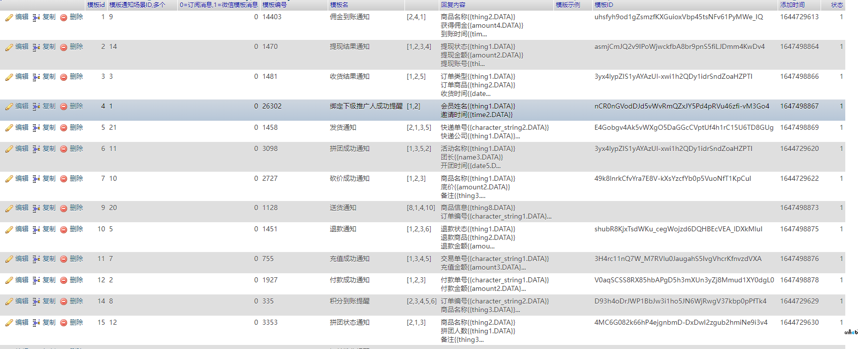The image size is (868, 349).
Task: Click the 充值成功通知 template name cell
Action: (349, 259)
